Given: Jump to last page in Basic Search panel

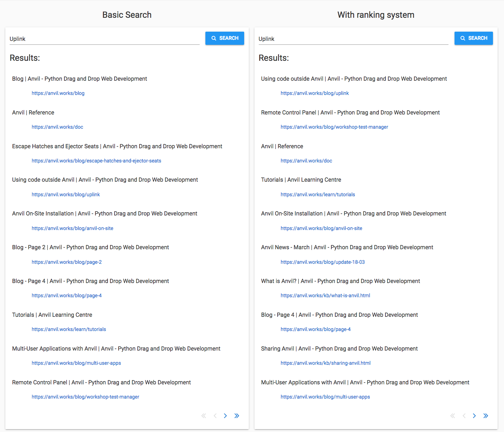Looking at the screenshot, I should pos(237,416).
